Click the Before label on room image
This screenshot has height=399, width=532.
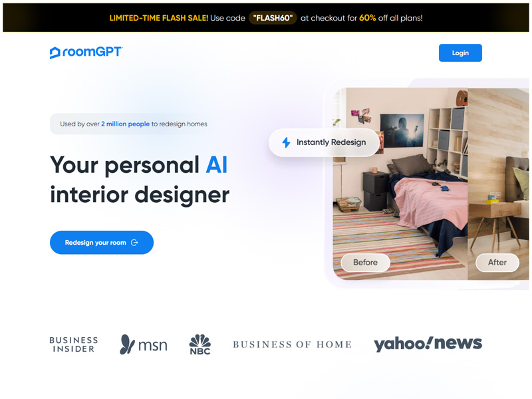click(365, 262)
